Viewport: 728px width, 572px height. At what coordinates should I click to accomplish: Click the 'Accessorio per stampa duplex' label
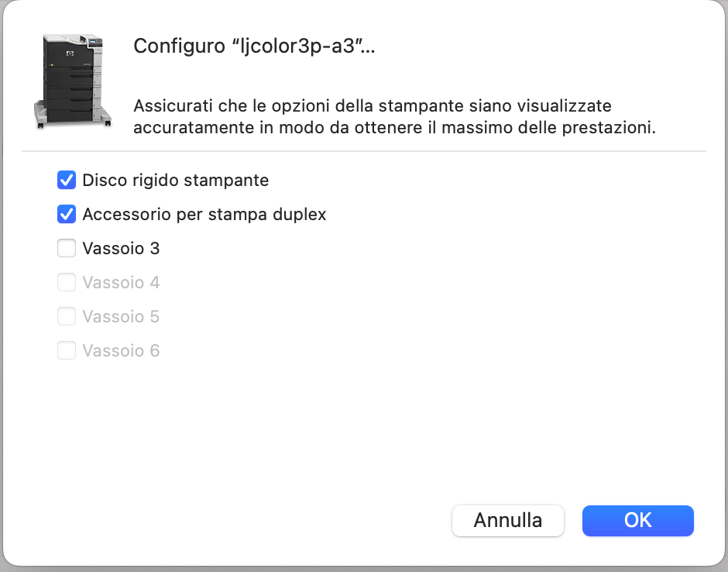click(x=204, y=214)
